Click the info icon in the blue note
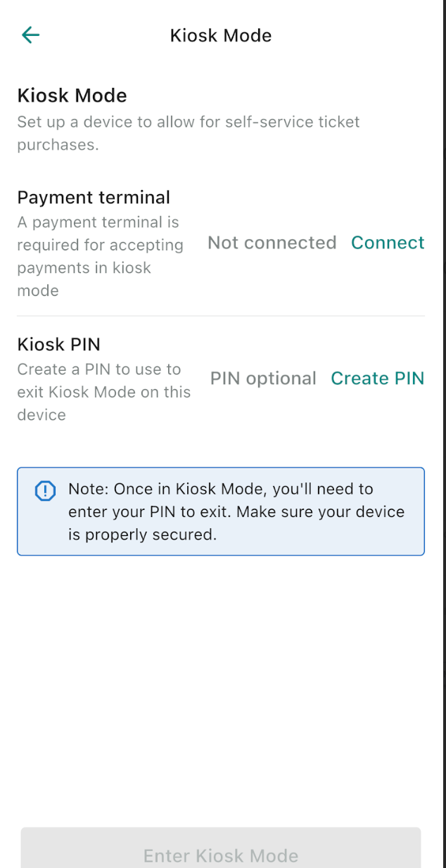The height and width of the screenshot is (868, 446). (x=45, y=491)
